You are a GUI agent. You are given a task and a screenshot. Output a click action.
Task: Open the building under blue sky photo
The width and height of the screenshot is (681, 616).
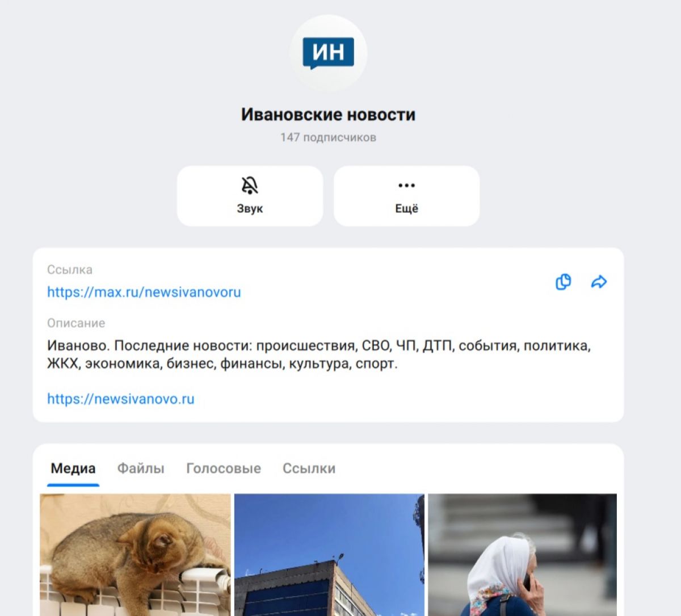(x=329, y=555)
